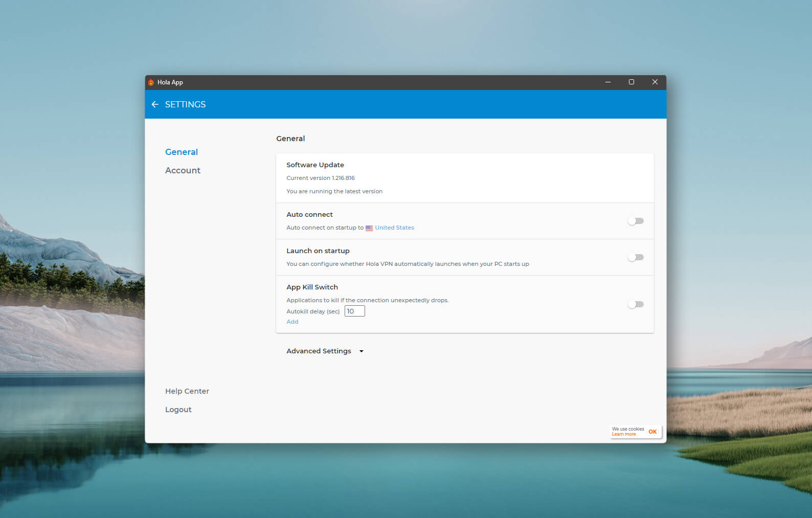Close the Hola App window

tap(655, 82)
